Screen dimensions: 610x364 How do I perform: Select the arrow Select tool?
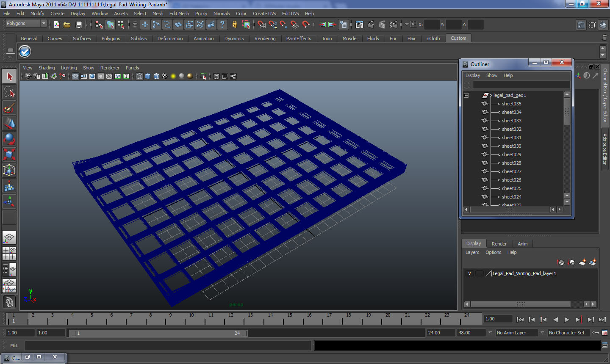(9, 77)
